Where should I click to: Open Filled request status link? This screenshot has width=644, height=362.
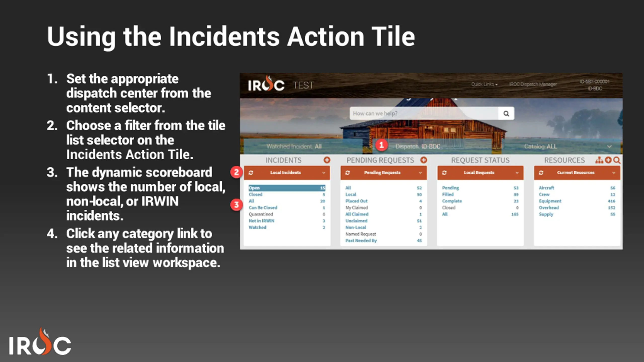click(x=448, y=195)
